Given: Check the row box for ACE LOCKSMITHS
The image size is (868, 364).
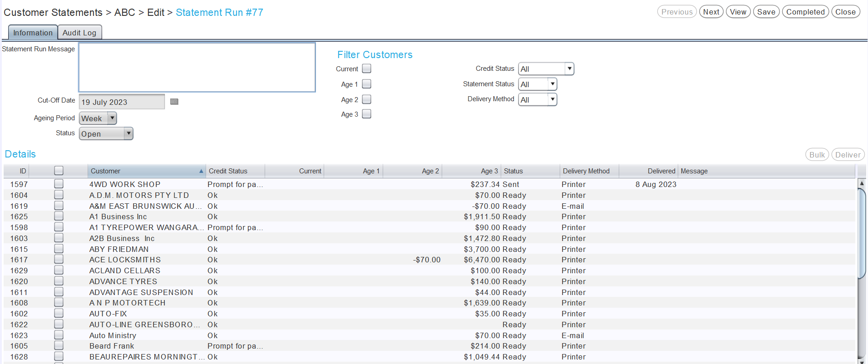Looking at the screenshot, I should [x=59, y=259].
